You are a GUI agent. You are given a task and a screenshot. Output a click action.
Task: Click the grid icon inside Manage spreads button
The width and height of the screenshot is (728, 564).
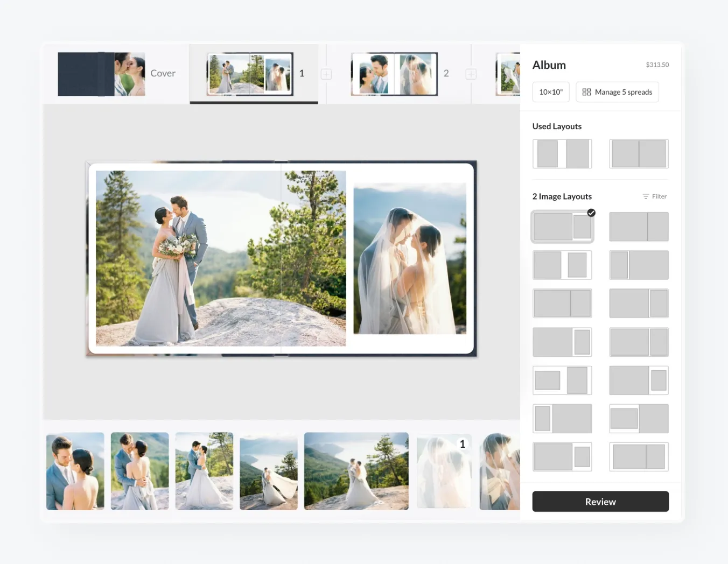(586, 91)
